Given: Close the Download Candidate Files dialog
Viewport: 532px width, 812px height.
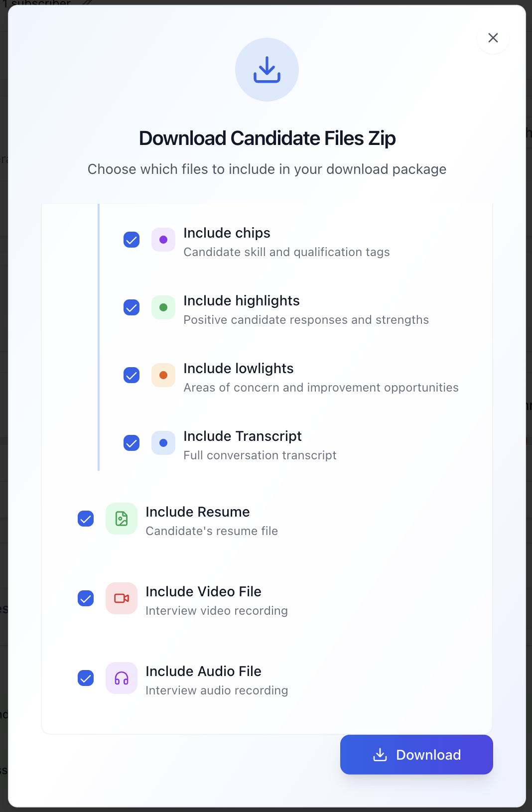Looking at the screenshot, I should [493, 38].
